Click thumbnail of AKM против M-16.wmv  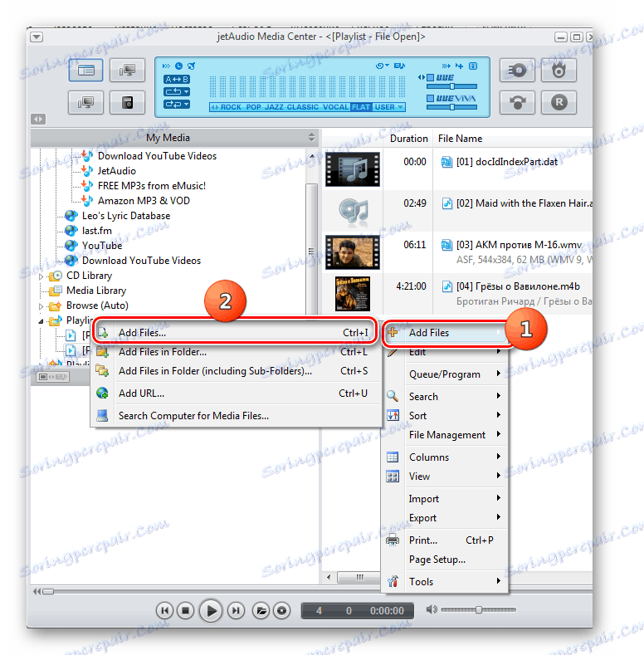[x=353, y=252]
